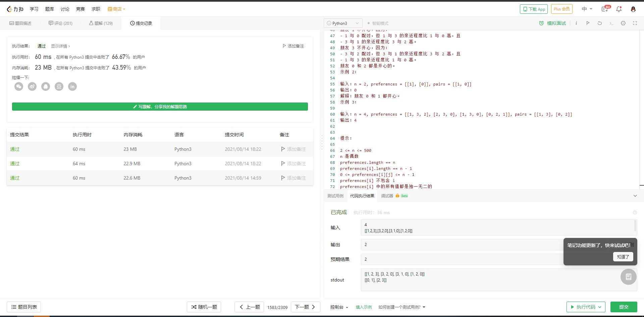Open the editor terminal icon
644x317 pixels.
tap(611, 23)
